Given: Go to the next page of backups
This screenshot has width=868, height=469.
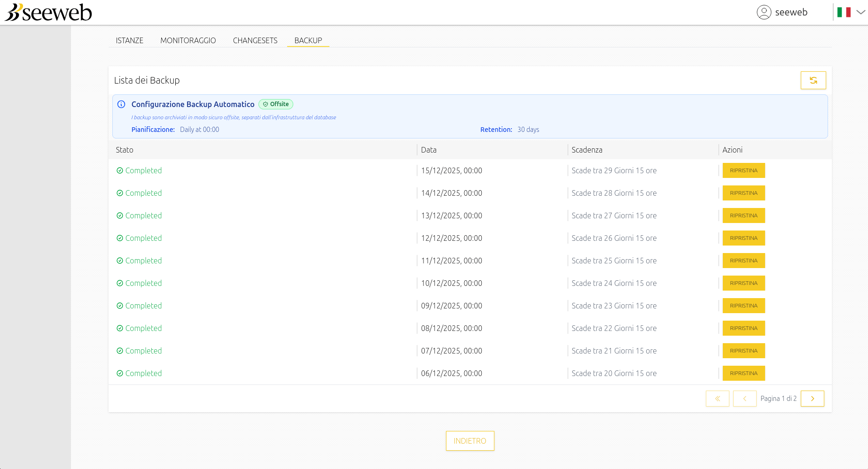Looking at the screenshot, I should pos(813,398).
